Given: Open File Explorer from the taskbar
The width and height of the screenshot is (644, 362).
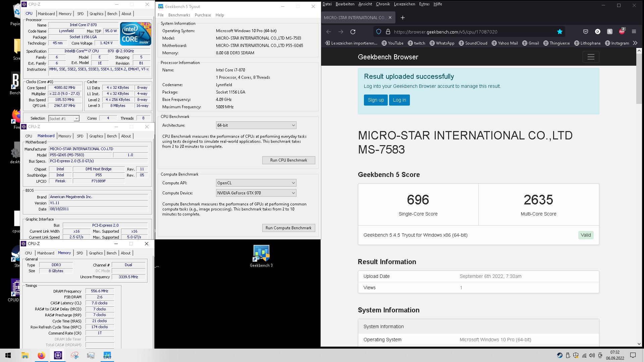Looking at the screenshot, I should [x=25, y=355].
